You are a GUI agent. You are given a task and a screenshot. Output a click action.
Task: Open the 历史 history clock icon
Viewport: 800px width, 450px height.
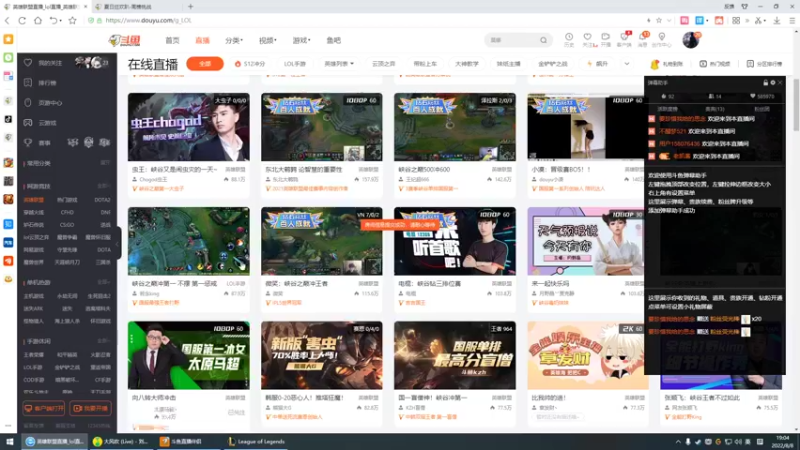569,39
